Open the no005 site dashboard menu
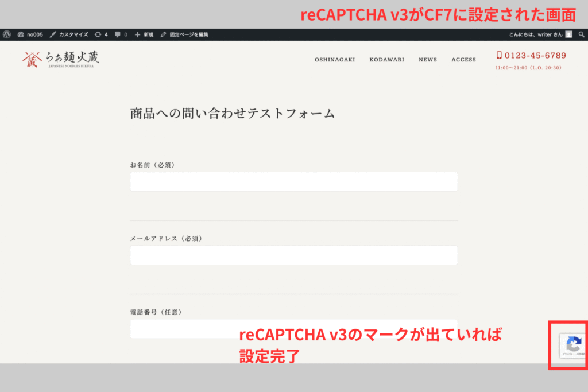Viewport: 588px width, 392px height. (30, 34)
